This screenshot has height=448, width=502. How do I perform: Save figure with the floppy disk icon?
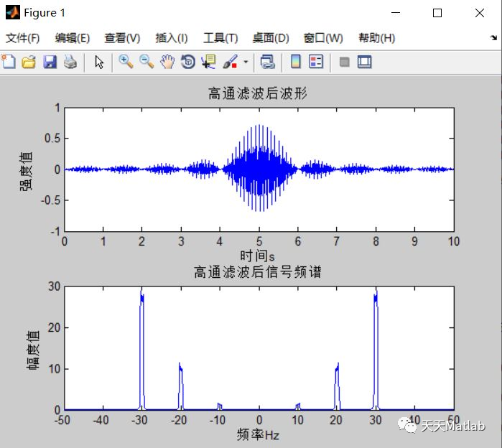coord(50,62)
